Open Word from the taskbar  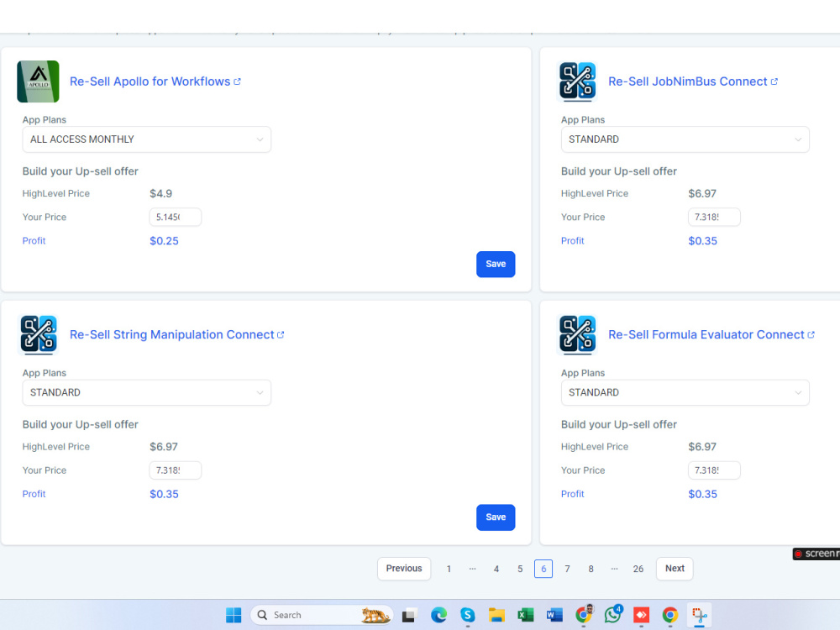click(554, 615)
